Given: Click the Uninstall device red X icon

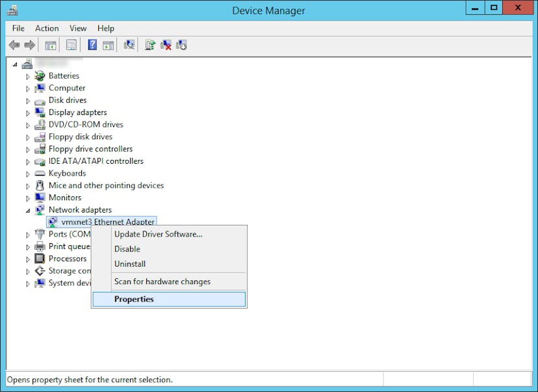Looking at the screenshot, I should coord(166,45).
